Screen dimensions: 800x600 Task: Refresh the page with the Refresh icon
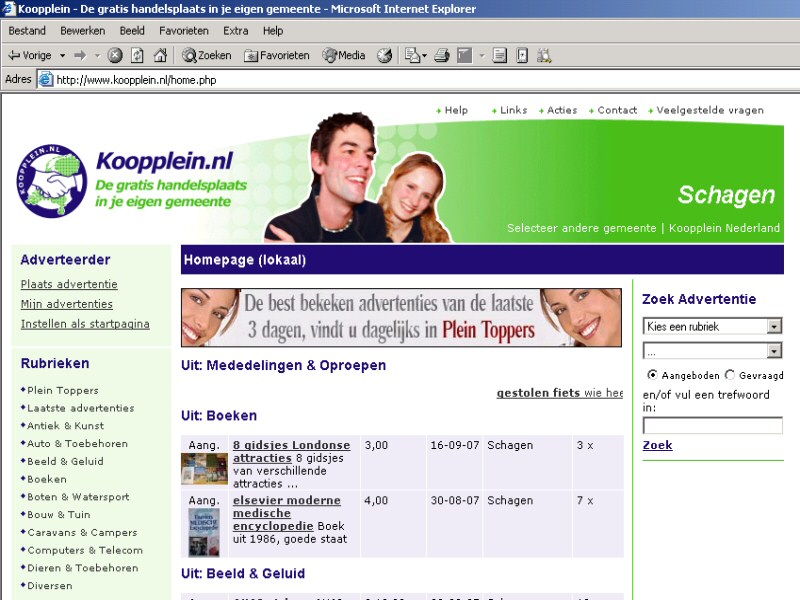coord(137,55)
